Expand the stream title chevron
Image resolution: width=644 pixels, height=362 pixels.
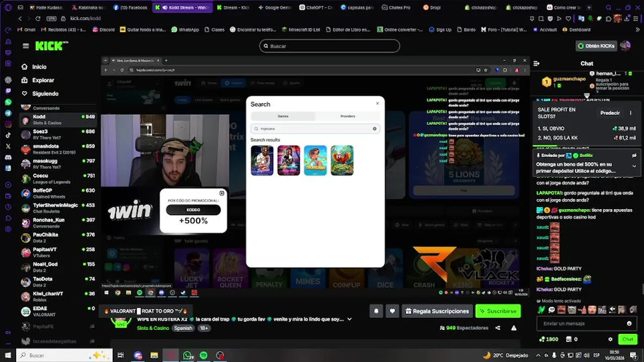350,319
